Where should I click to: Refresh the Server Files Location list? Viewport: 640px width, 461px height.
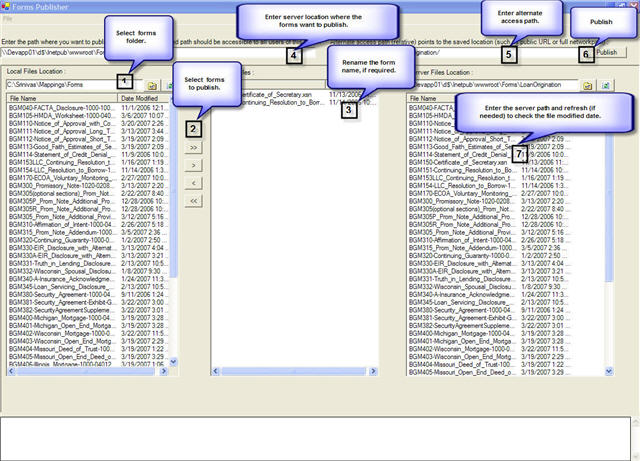[x=606, y=85]
